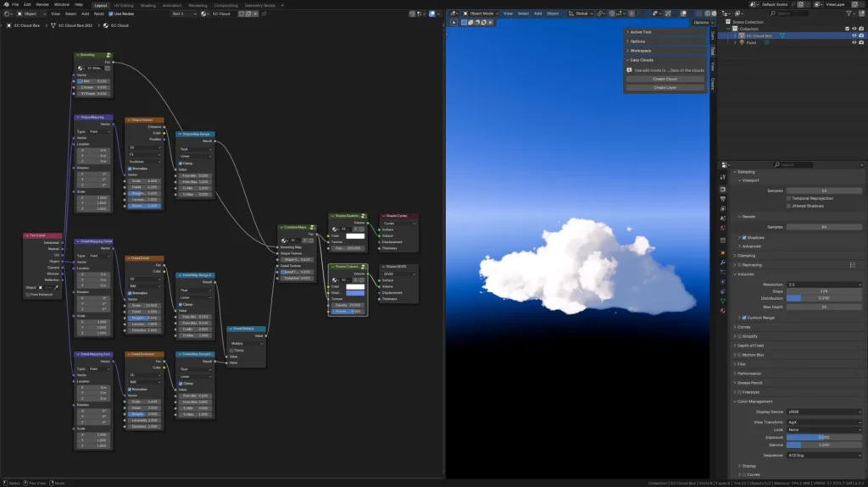Switch to the Shading workspace tab
Image resolution: width=868 pixels, height=487 pixels.
[x=147, y=5]
